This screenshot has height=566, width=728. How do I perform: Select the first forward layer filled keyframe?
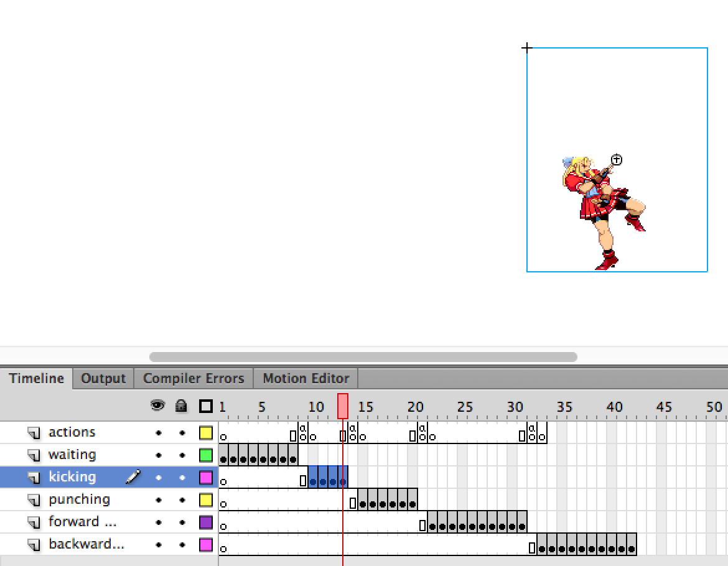click(432, 522)
